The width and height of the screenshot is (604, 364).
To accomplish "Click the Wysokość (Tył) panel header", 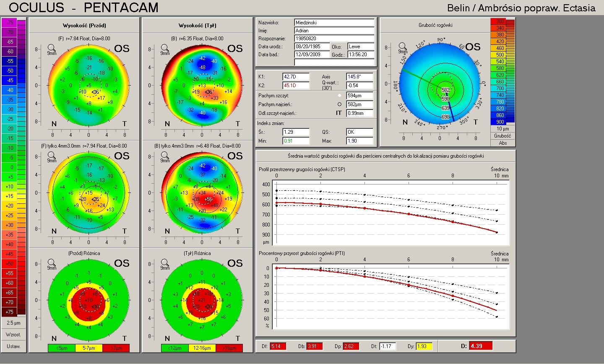I will [198, 26].
